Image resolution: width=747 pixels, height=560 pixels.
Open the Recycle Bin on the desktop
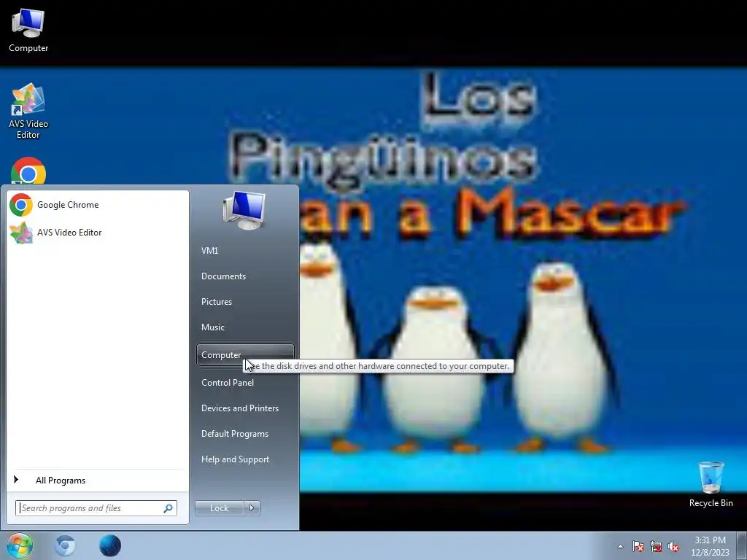point(711,484)
